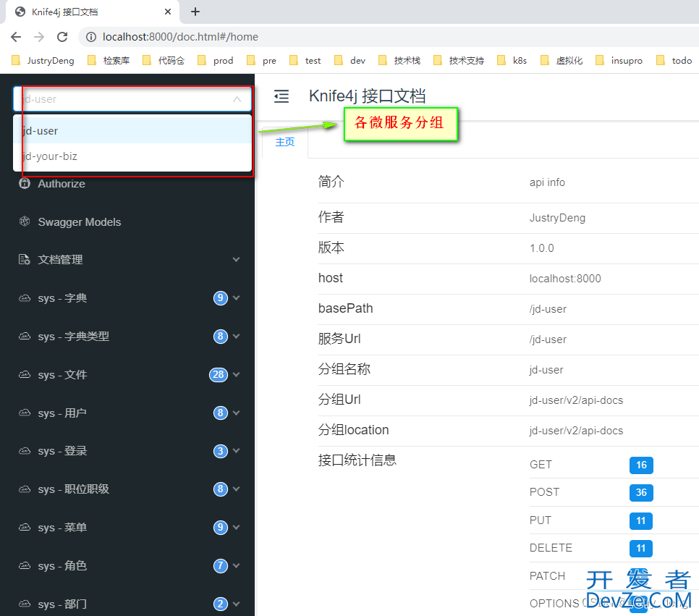The width and height of the screenshot is (699, 616).
Task: Open the 代码仓 bookmark folder
Action: (164, 61)
